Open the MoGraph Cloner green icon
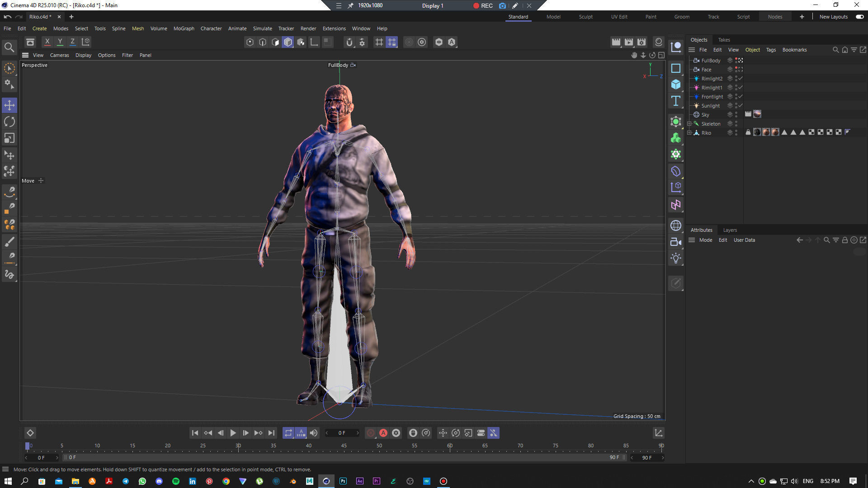 coord(676,138)
